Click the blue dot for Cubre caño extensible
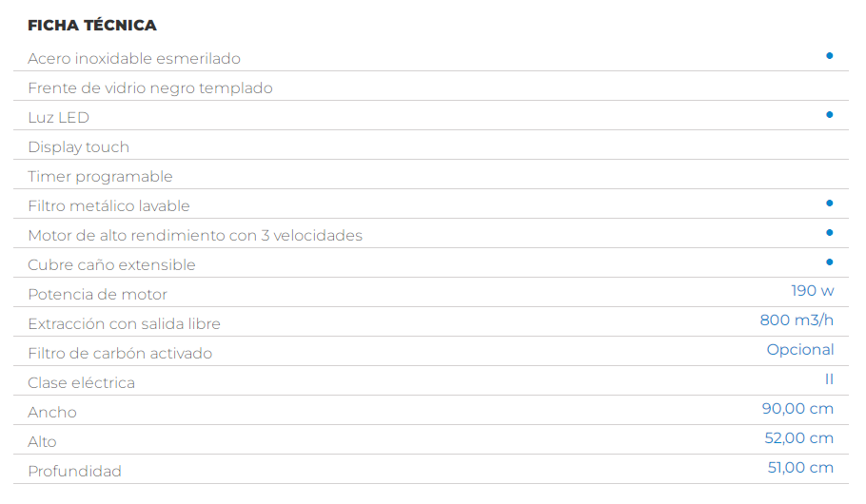866x504 pixels. pos(829,262)
